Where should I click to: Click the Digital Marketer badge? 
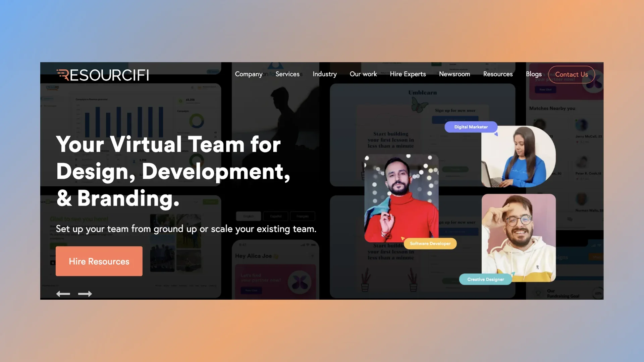pyautogui.click(x=471, y=127)
